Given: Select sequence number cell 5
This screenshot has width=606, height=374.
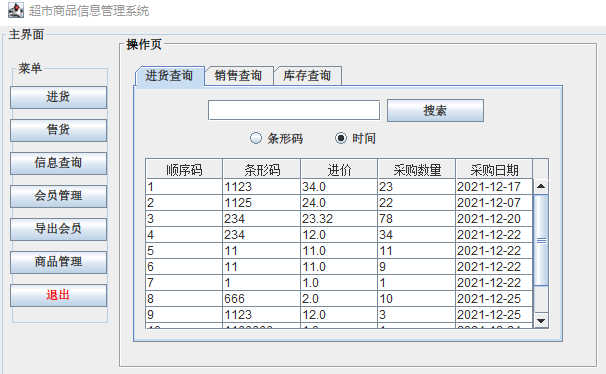Looking at the screenshot, I should pos(184,251).
